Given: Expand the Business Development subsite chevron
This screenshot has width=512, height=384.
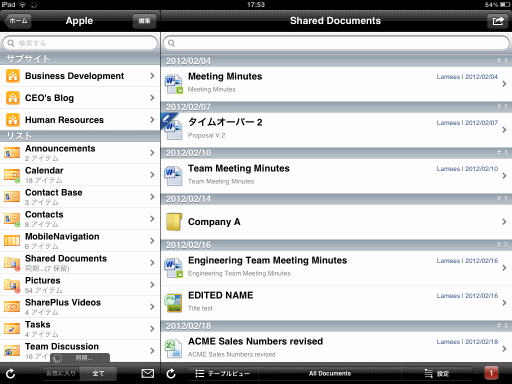Looking at the screenshot, I should (x=152, y=76).
